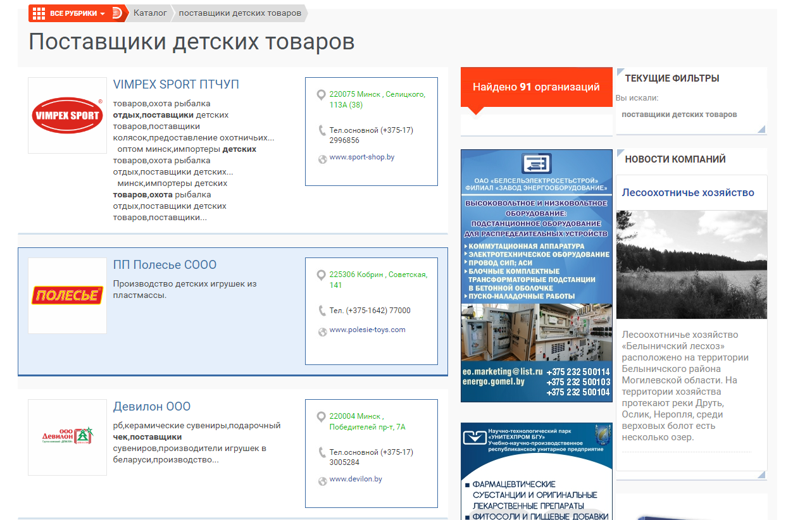Click the Найдено 91 организаций banner
Screen dimensions: 812x520
537,87
